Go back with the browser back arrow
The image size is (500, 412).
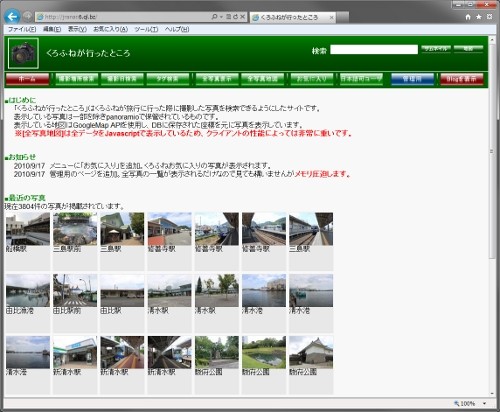coord(12,17)
